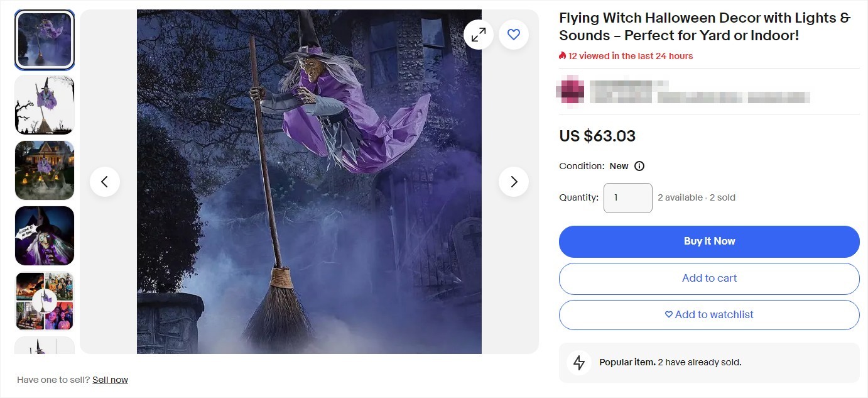The height and width of the screenshot is (398, 868).
Task: Click inside the Quantity input field
Action: 627,197
